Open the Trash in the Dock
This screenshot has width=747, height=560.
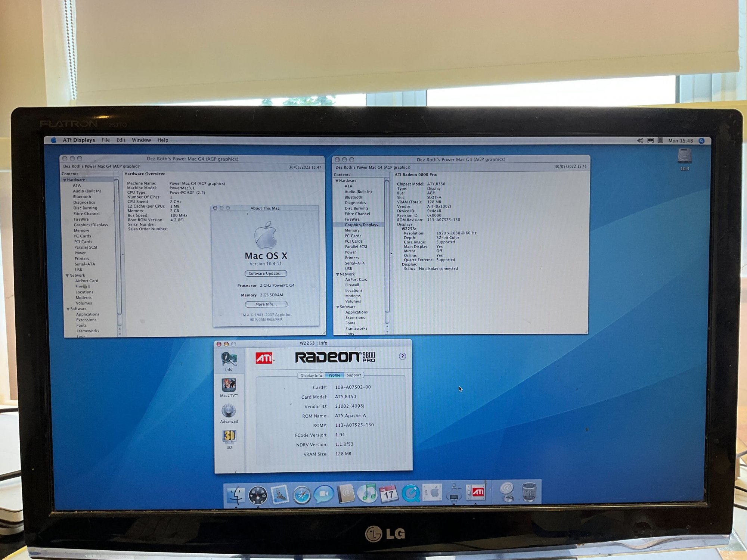click(x=529, y=491)
